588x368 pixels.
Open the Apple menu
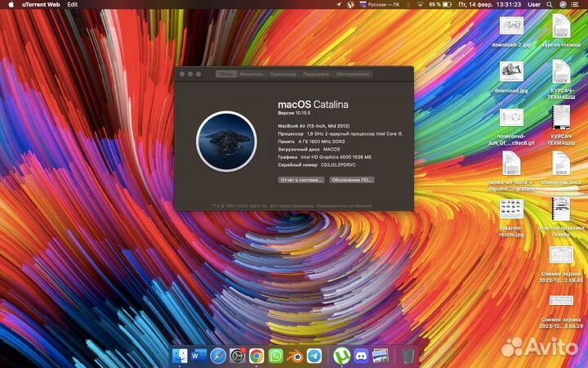(x=11, y=5)
